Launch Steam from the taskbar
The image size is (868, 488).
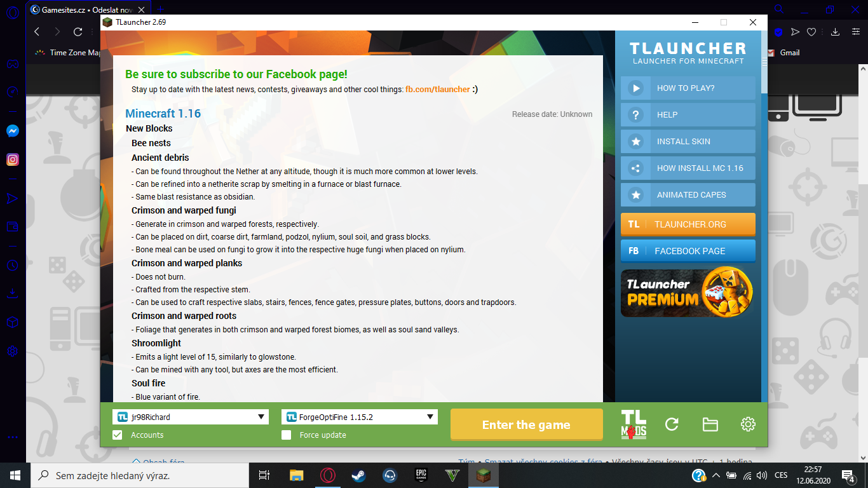click(x=358, y=475)
